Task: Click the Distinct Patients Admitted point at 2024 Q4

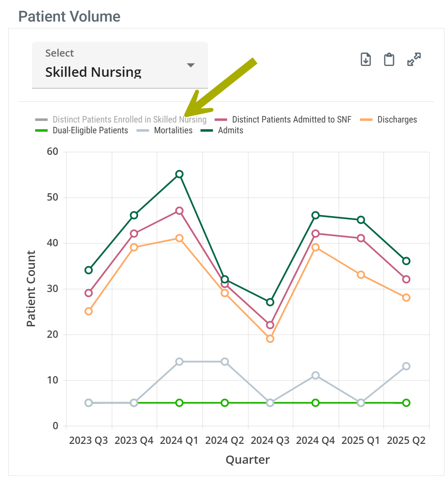Action: (x=315, y=233)
